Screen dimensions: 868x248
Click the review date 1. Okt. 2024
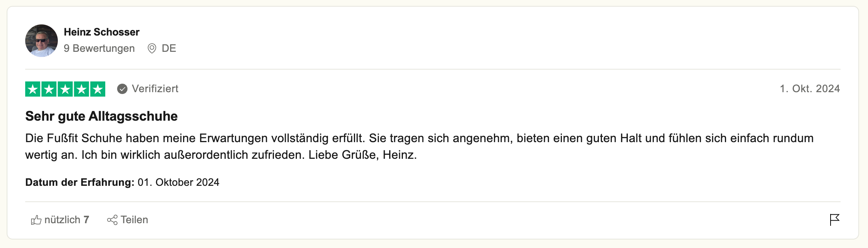pos(809,89)
